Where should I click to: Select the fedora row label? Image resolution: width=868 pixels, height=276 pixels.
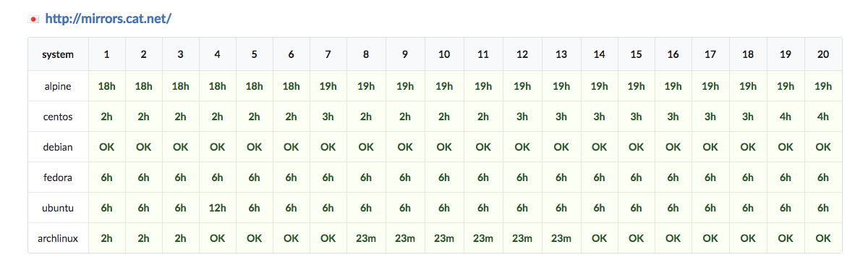click(58, 177)
